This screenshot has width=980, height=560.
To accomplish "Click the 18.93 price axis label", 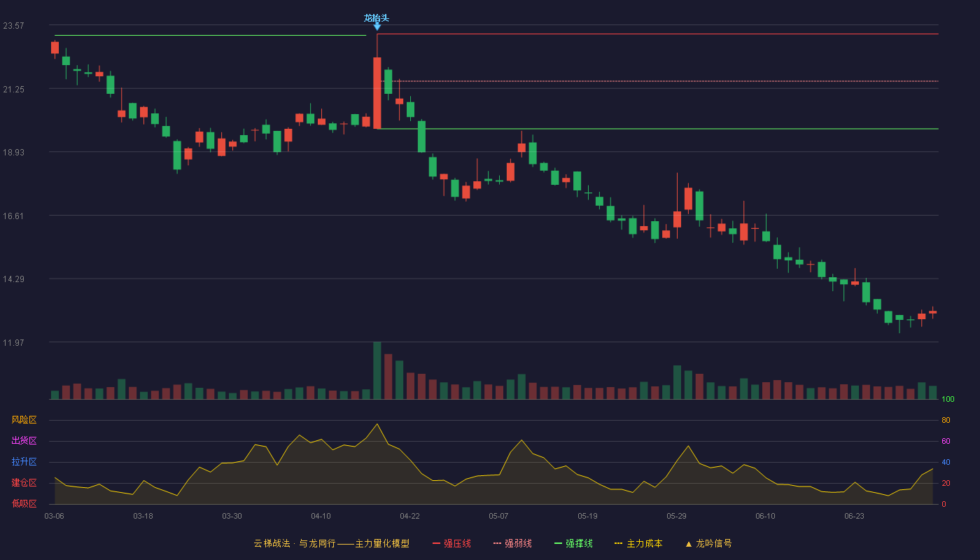I will click(x=13, y=153).
